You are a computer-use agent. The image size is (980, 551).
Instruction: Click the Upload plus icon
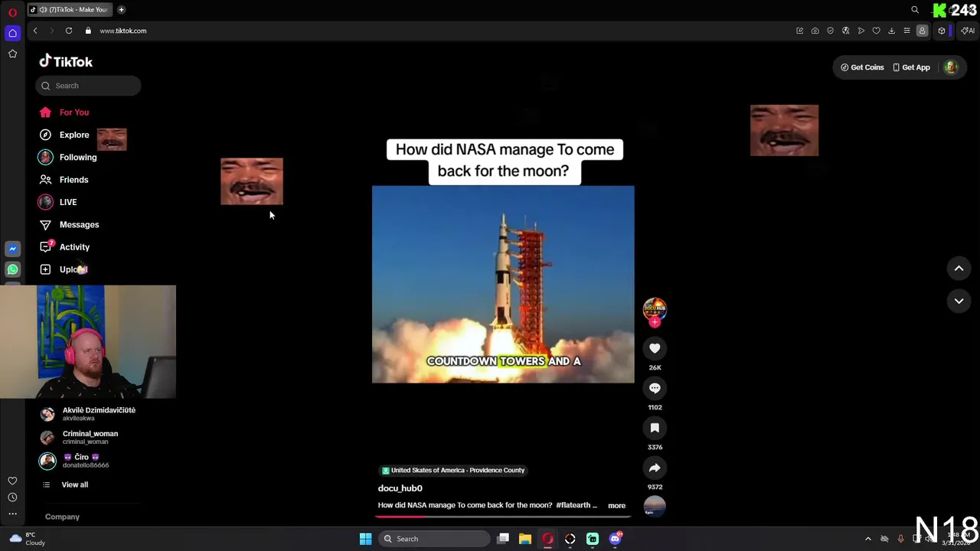(x=45, y=269)
